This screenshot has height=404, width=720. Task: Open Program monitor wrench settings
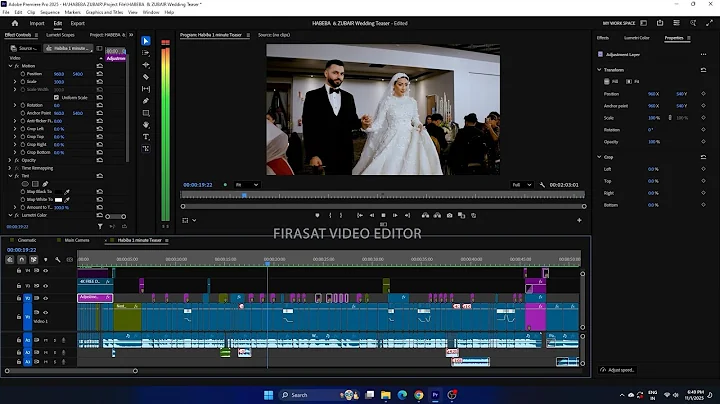point(542,185)
